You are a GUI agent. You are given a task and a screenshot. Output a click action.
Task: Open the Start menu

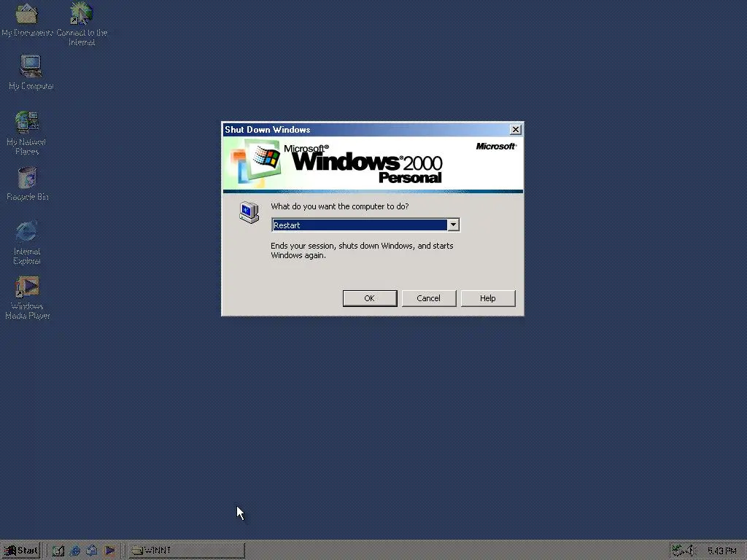(20, 551)
